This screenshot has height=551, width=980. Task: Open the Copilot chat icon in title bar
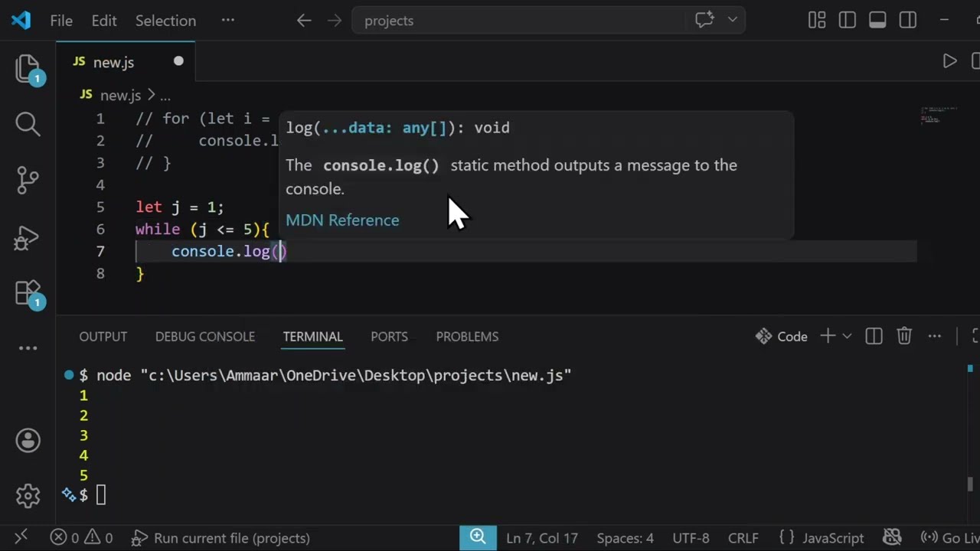click(704, 21)
